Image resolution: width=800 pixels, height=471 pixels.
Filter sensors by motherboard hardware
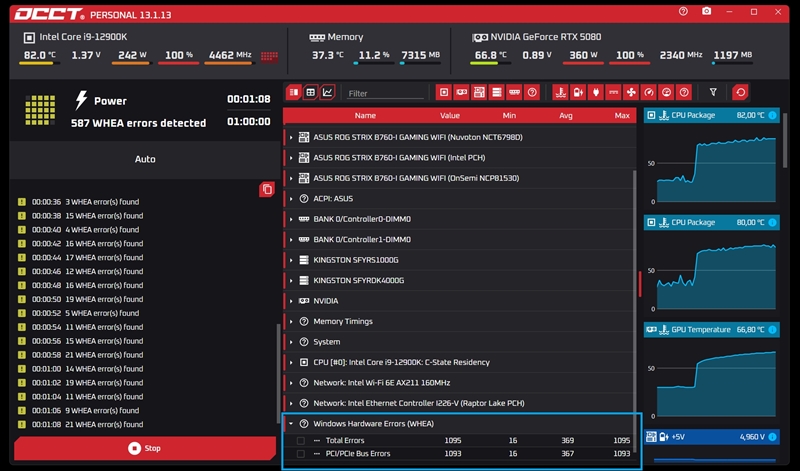point(479,92)
